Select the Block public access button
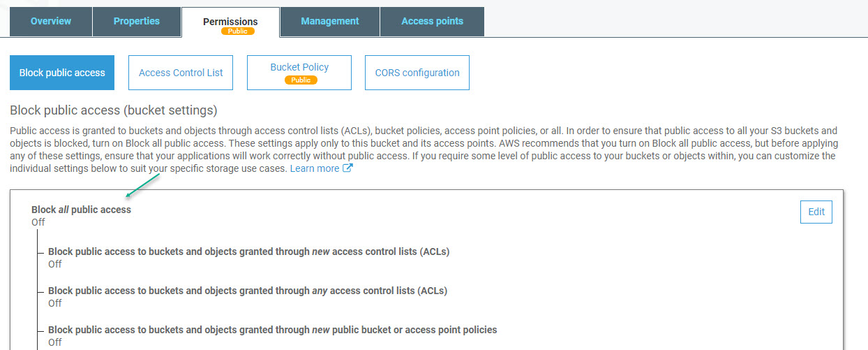The image size is (868, 350). click(x=62, y=73)
